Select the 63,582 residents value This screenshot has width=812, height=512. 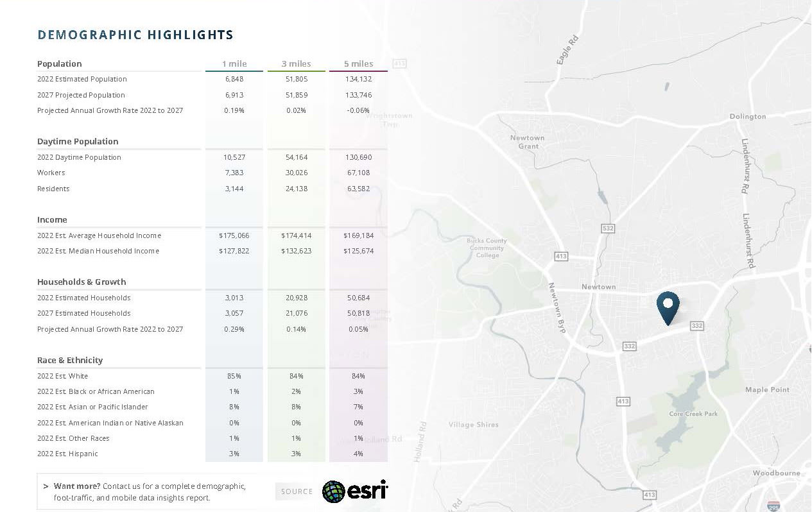point(358,189)
